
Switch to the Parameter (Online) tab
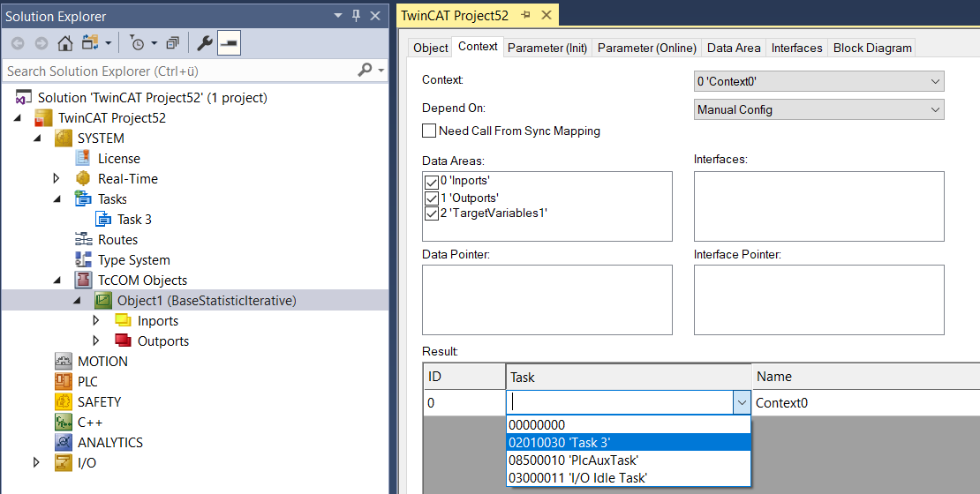(647, 49)
